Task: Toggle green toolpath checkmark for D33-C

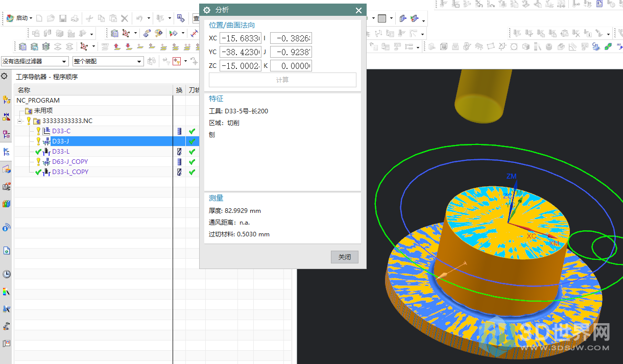Action: tap(192, 131)
